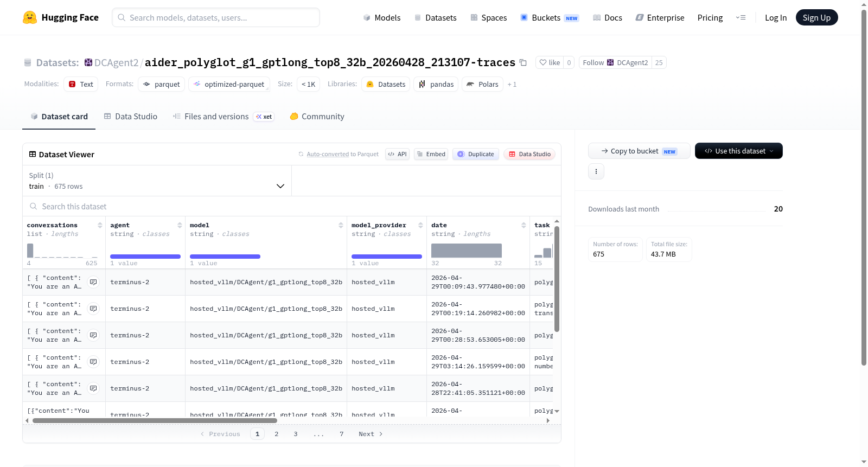Sort the conversations column

[100, 225]
